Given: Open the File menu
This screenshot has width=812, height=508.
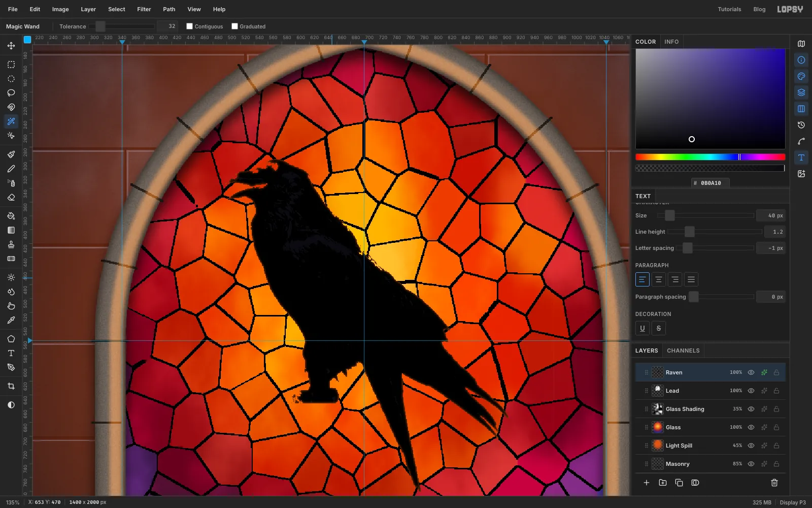Looking at the screenshot, I should click(13, 9).
